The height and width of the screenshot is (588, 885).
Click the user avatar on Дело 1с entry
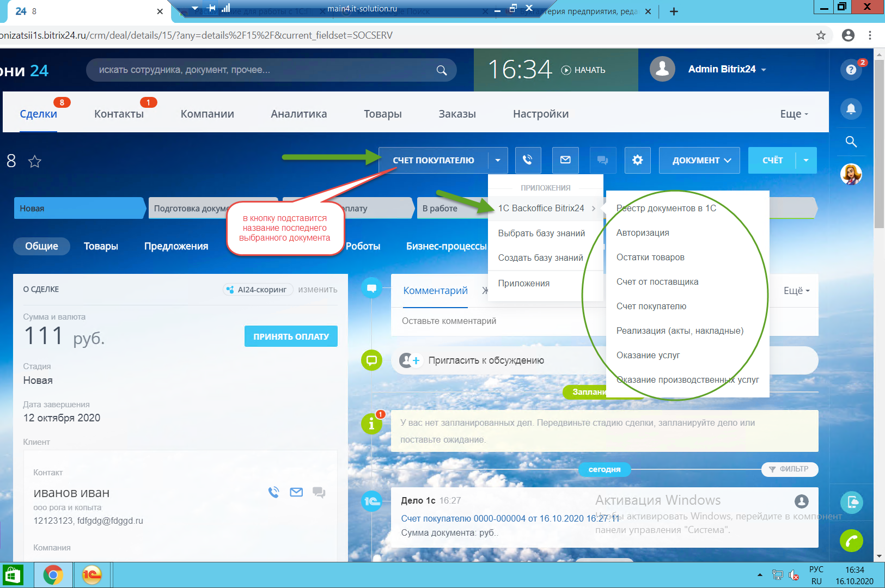(x=802, y=501)
